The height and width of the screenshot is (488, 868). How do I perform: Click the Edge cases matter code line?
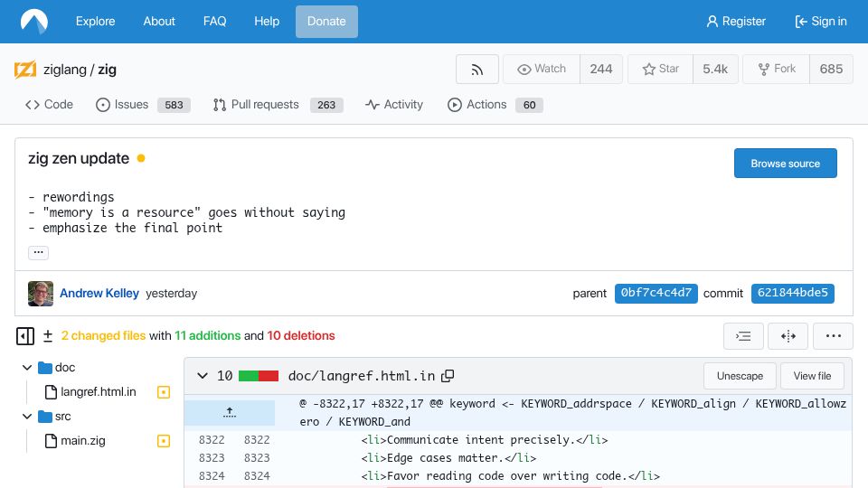(x=449, y=458)
